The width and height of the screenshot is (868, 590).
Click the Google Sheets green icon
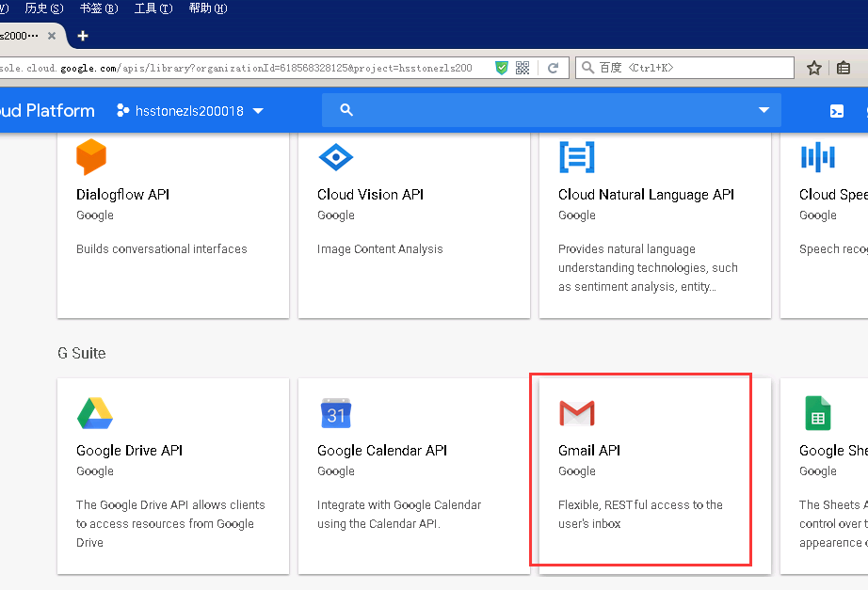(817, 413)
